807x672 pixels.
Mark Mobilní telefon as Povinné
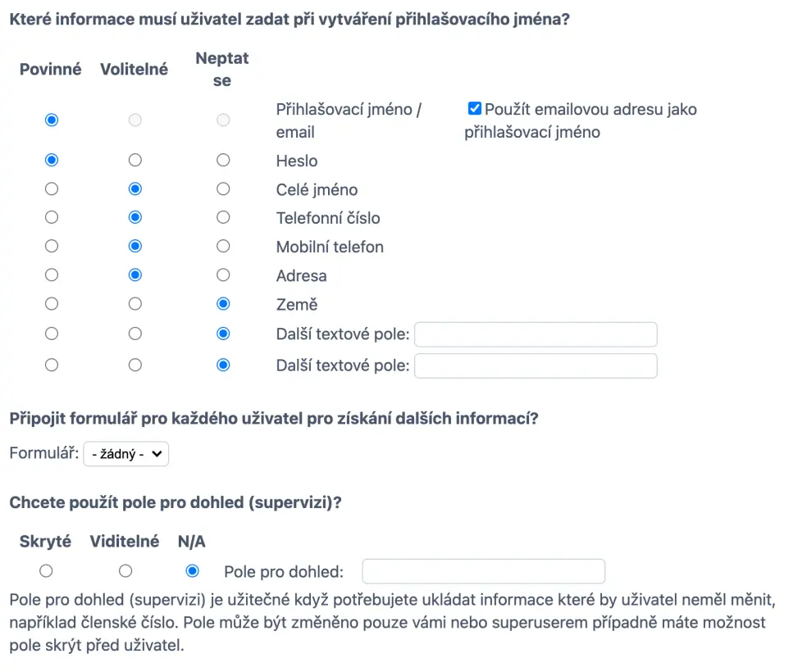[x=52, y=247]
